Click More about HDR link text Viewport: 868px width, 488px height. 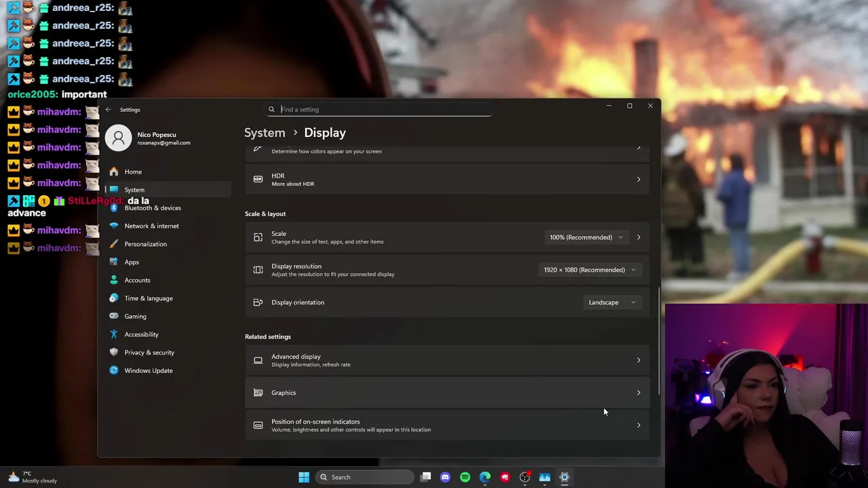coord(293,184)
